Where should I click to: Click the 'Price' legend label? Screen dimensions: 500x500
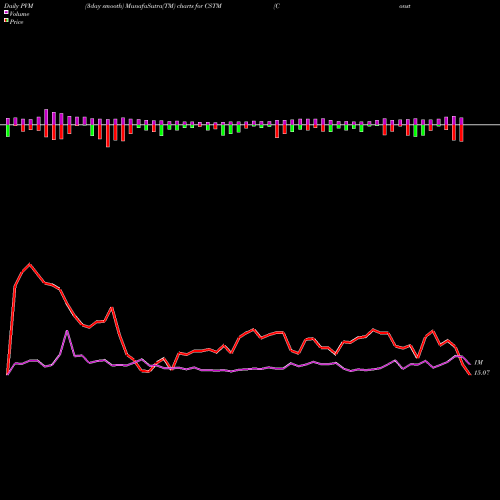coord(16,22)
